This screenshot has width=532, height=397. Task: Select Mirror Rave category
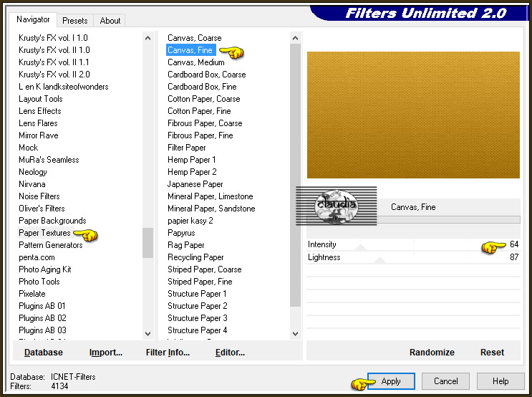pyautogui.click(x=39, y=135)
